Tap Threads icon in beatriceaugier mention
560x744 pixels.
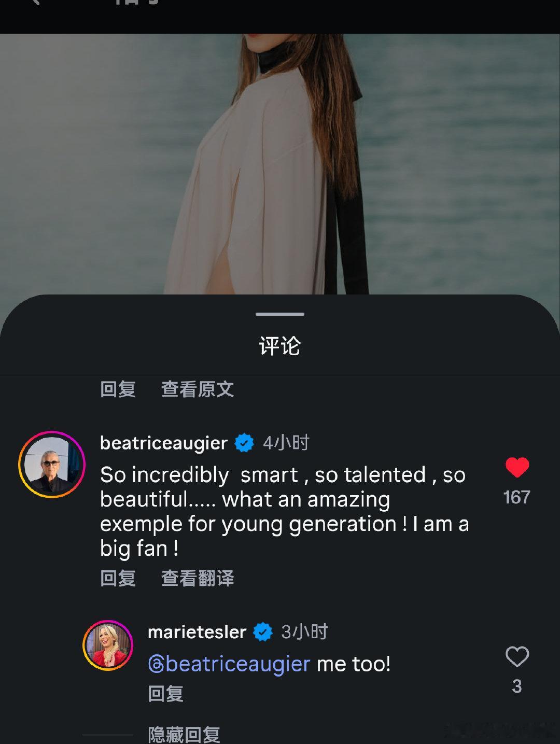point(157,664)
